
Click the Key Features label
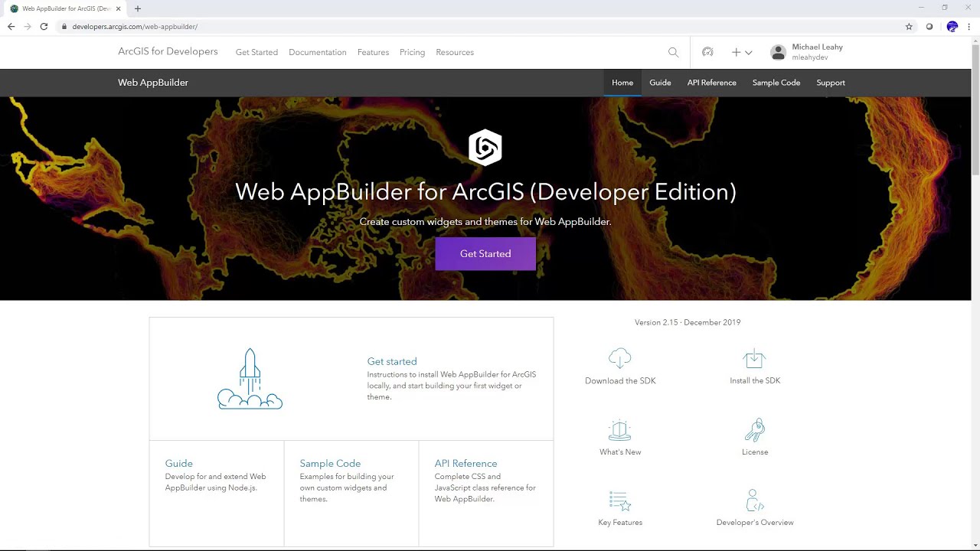point(620,522)
